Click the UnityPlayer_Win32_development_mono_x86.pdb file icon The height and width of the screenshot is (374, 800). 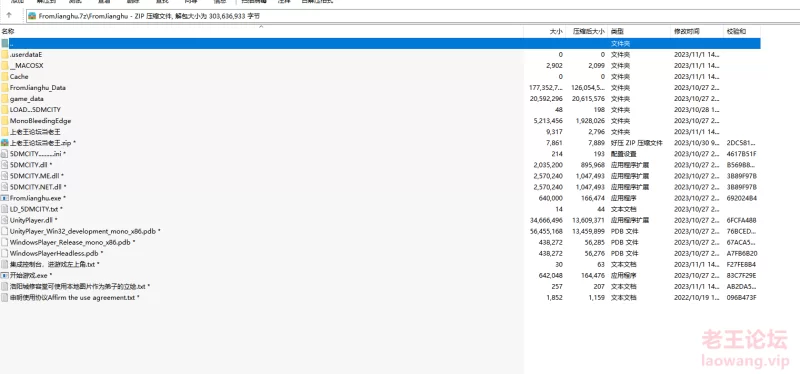click(x=5, y=231)
